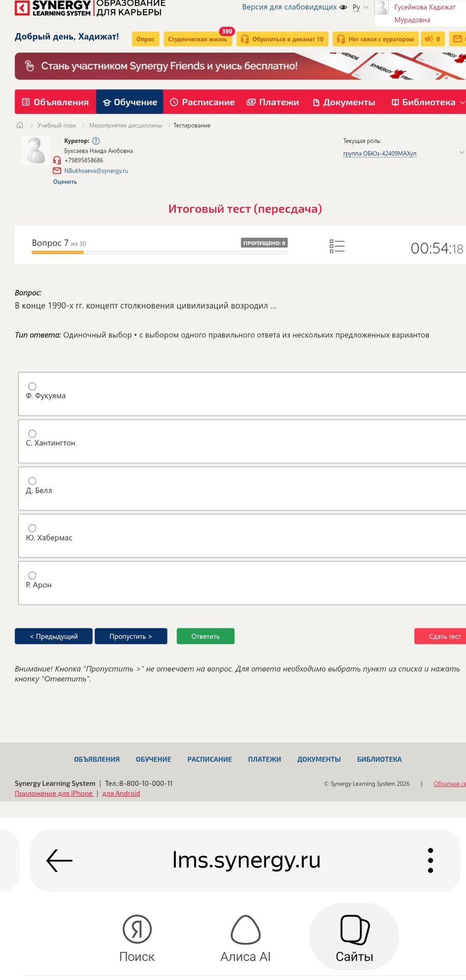Select answer Ю. Хабермас

click(x=32, y=528)
